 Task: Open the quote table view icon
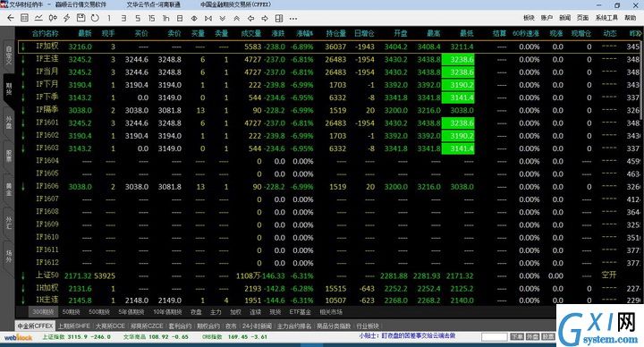(25, 18)
